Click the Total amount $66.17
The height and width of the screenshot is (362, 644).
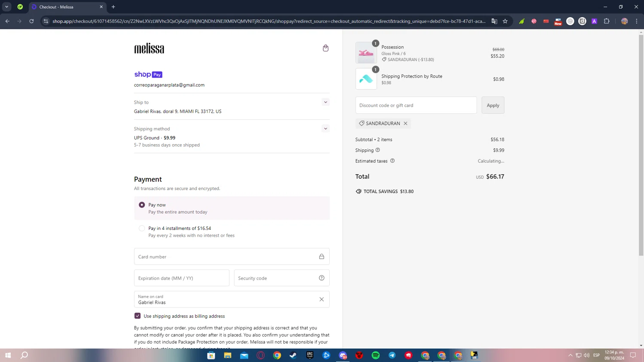(x=495, y=177)
